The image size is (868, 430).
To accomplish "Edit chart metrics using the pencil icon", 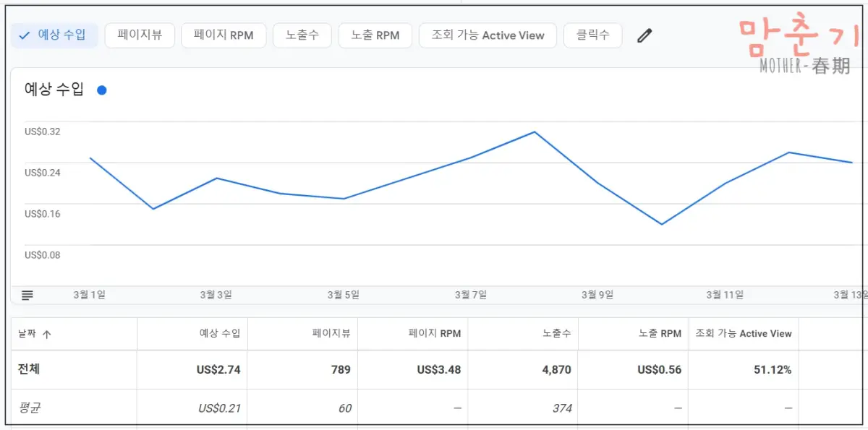I will (644, 34).
